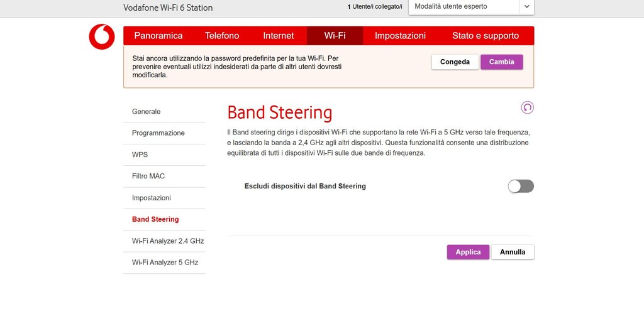Go to the Internet tab
Viewport: 644px width, 309px height.
click(x=279, y=36)
